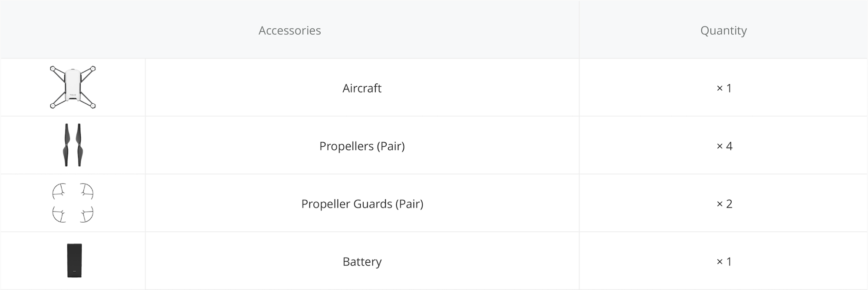Screen dimensions: 868x290
Task: Click the bottom-right propeller guard drawing
Action: (x=86, y=214)
